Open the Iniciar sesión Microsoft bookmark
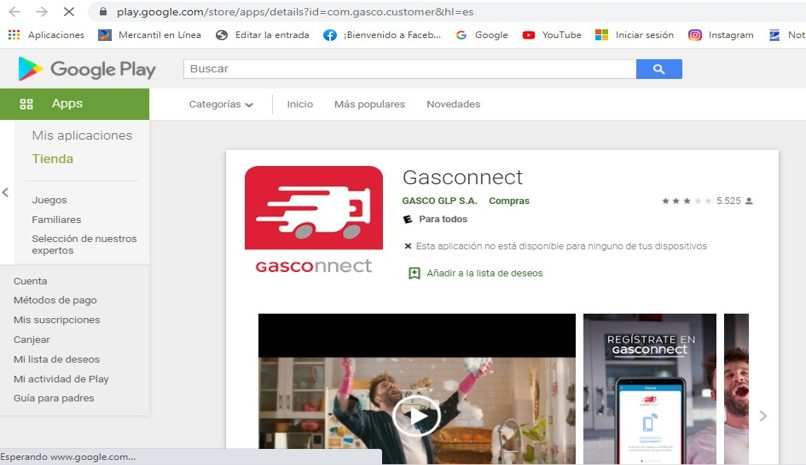Screen dimensions: 806x465 pyautogui.click(x=634, y=35)
